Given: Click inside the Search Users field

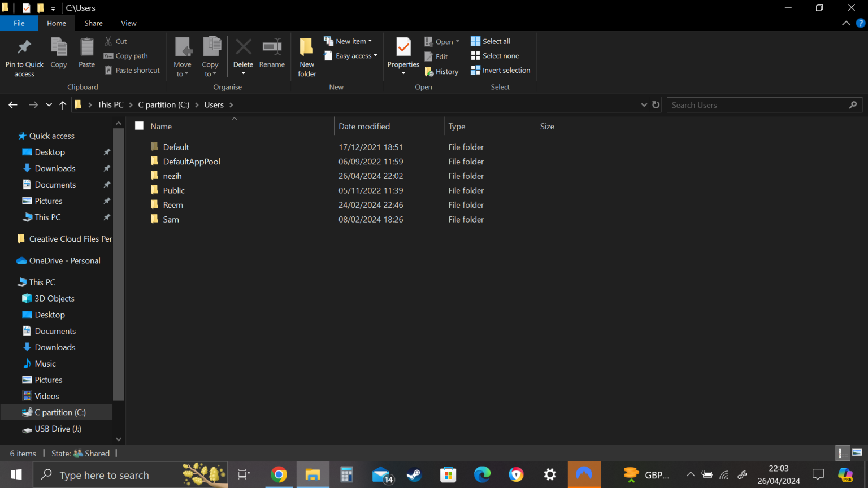Looking at the screenshot, I should 757,104.
